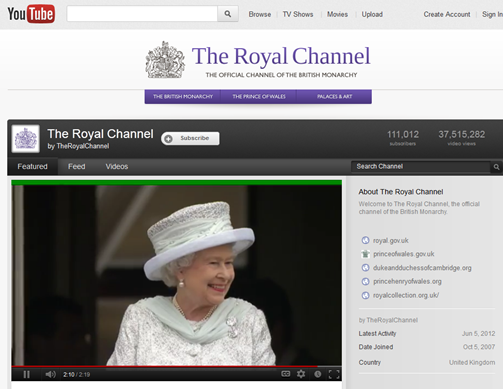
Task: Click the globe icon beside princehenryofwales.org
Action: pos(365,281)
